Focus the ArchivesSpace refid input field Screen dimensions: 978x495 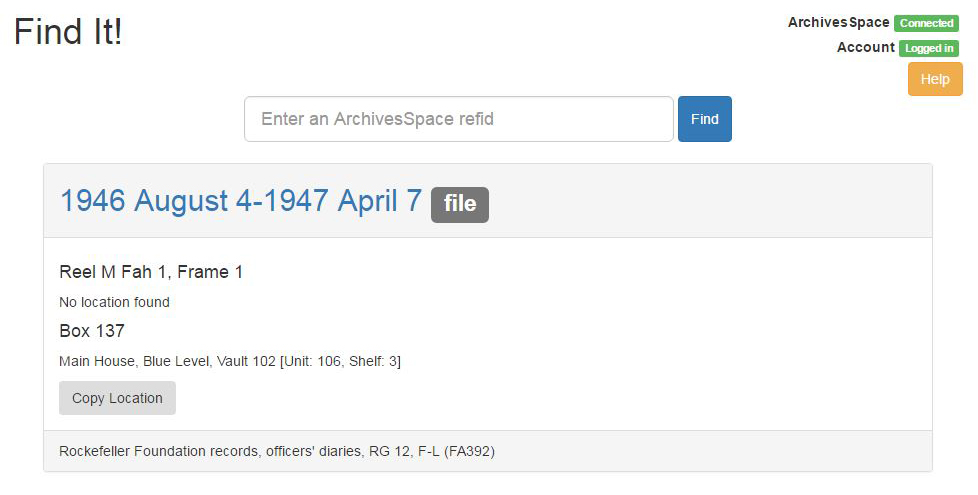click(x=458, y=118)
